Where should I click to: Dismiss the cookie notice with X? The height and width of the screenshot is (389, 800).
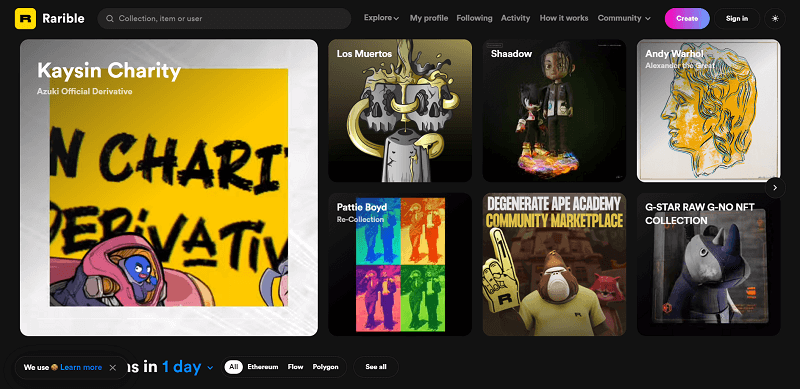113,368
